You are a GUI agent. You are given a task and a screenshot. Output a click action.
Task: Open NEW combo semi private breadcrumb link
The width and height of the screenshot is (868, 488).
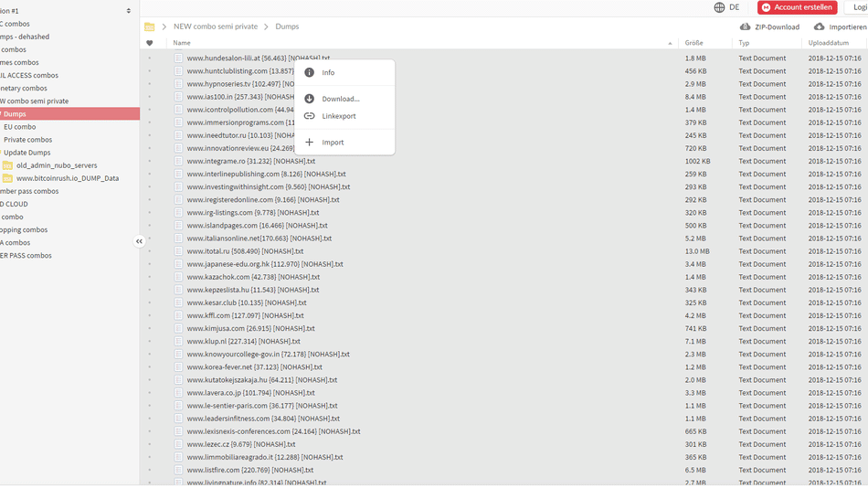point(216,26)
